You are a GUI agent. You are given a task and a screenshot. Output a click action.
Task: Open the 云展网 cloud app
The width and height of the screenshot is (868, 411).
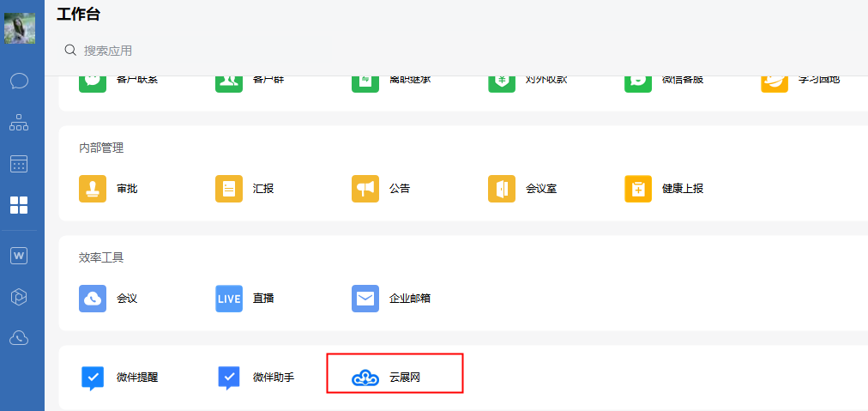pos(386,378)
